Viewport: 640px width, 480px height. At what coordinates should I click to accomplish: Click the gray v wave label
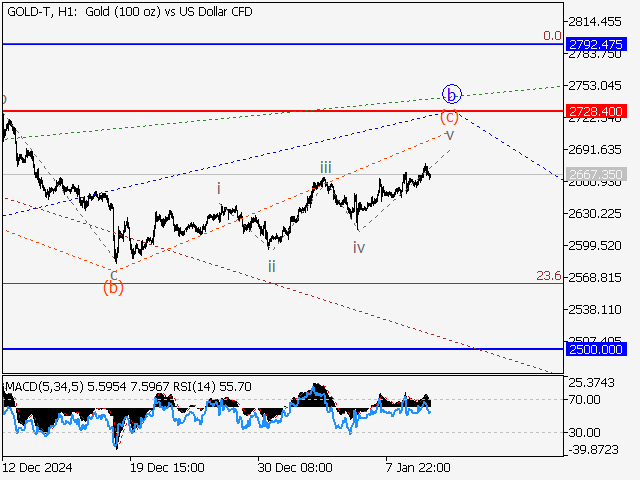coord(450,134)
